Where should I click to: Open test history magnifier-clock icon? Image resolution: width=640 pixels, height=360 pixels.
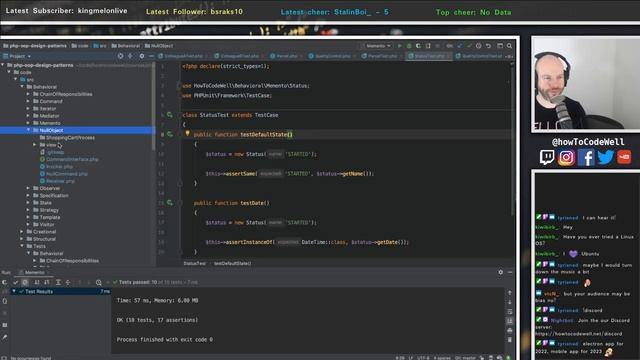click(x=99, y=282)
